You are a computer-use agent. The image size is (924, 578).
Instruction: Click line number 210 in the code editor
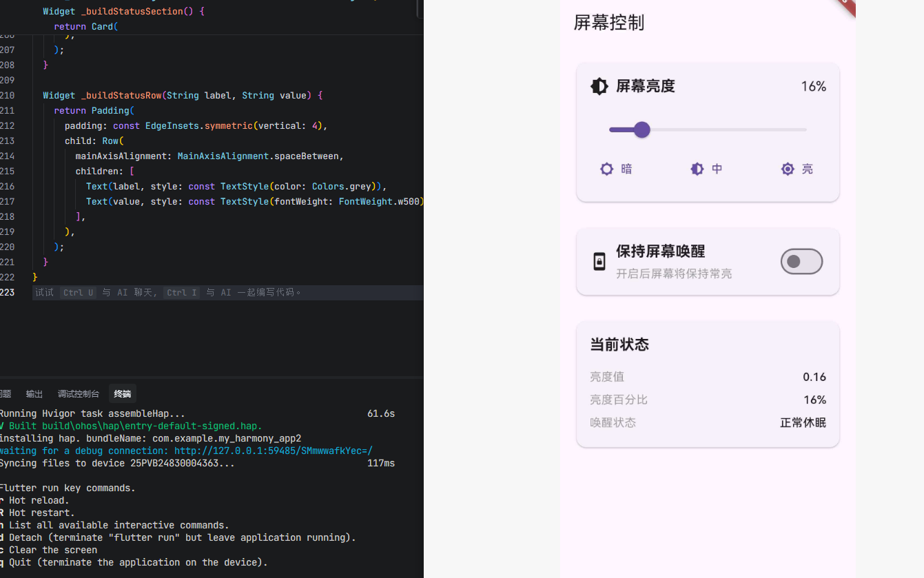click(8, 95)
